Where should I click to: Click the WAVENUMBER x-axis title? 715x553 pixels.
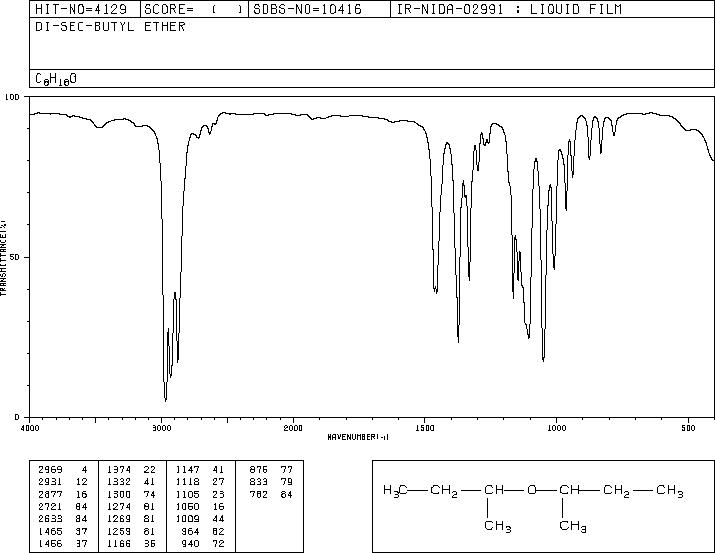(x=358, y=437)
